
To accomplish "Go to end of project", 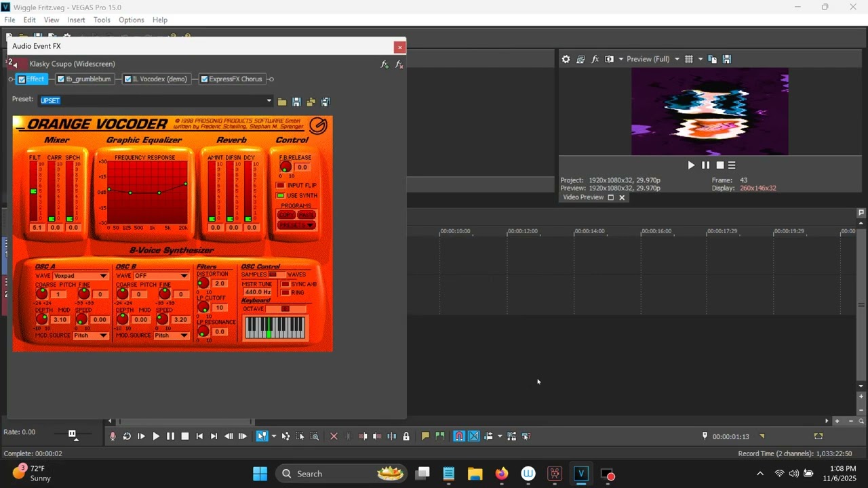I will coord(214,436).
